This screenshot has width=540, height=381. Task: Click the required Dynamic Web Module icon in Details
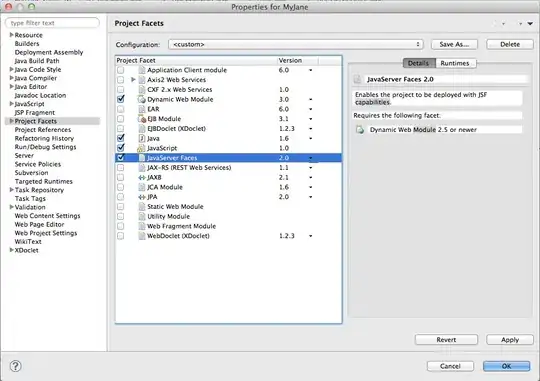[360, 130]
